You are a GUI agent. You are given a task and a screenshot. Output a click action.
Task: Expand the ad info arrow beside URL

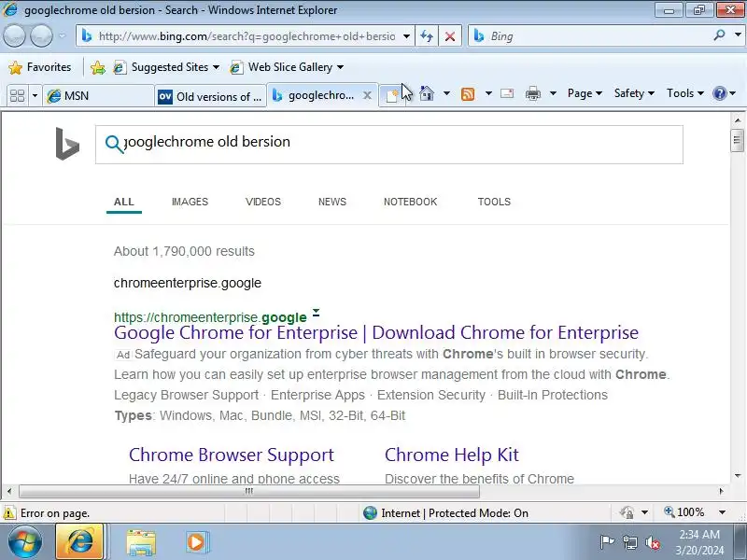(x=316, y=313)
